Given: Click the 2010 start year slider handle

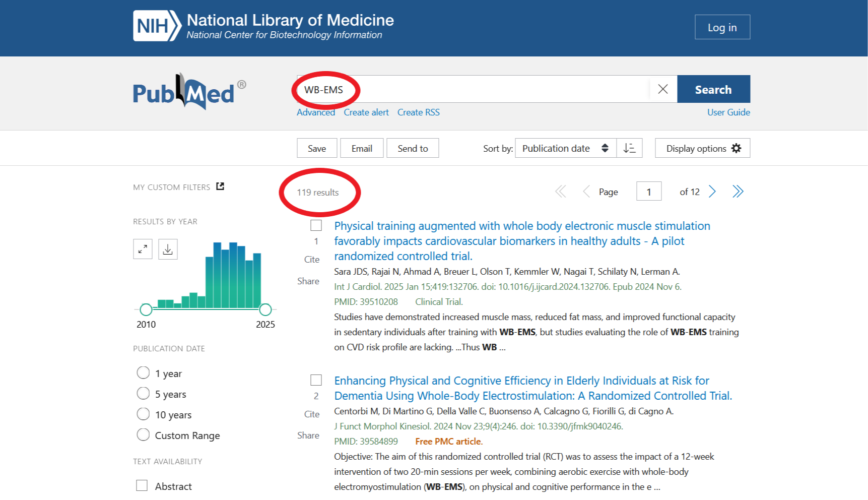Looking at the screenshot, I should pyautogui.click(x=146, y=309).
